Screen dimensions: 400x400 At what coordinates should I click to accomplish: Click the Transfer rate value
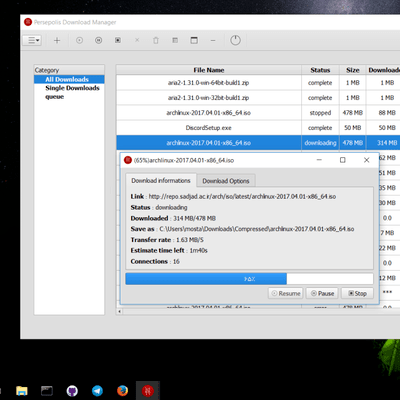click(x=190, y=240)
